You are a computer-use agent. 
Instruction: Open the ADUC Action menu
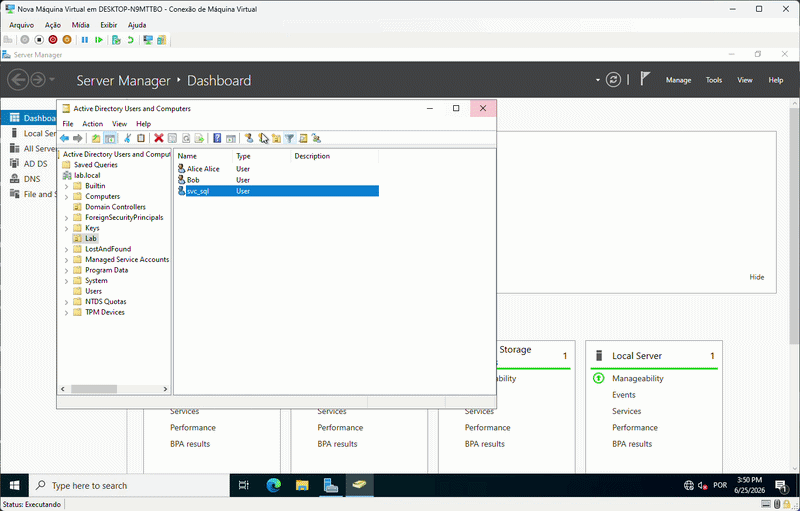[x=92, y=123]
